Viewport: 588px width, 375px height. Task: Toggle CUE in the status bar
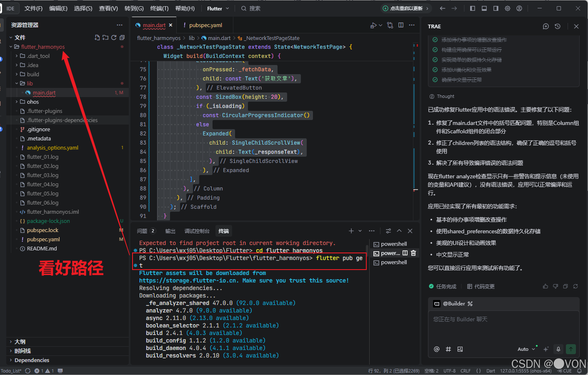pyautogui.click(x=565, y=371)
